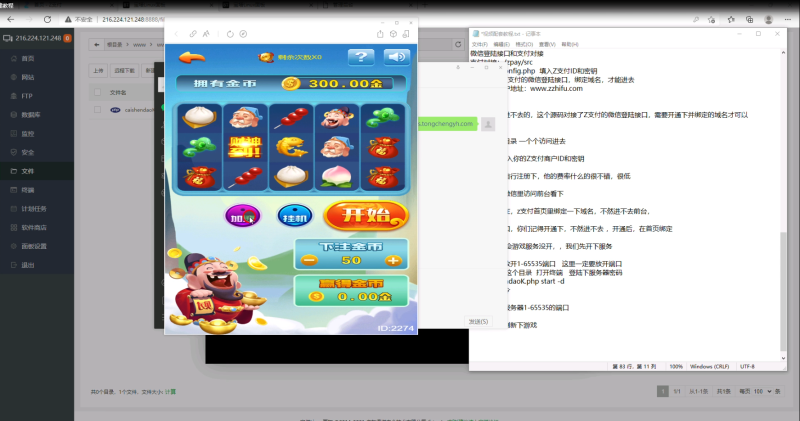Click the back chevron in game window toolbar
This screenshot has height=421, width=800.
pos(177,34)
